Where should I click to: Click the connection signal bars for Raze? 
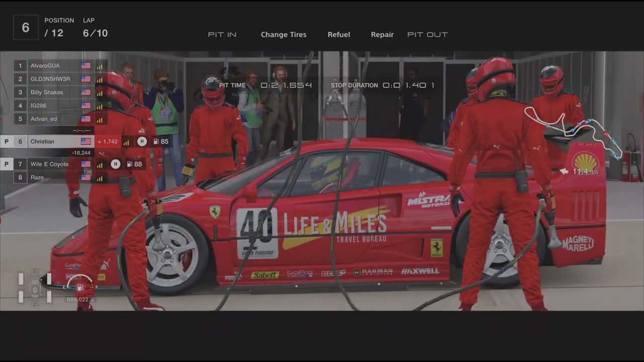coord(99,177)
